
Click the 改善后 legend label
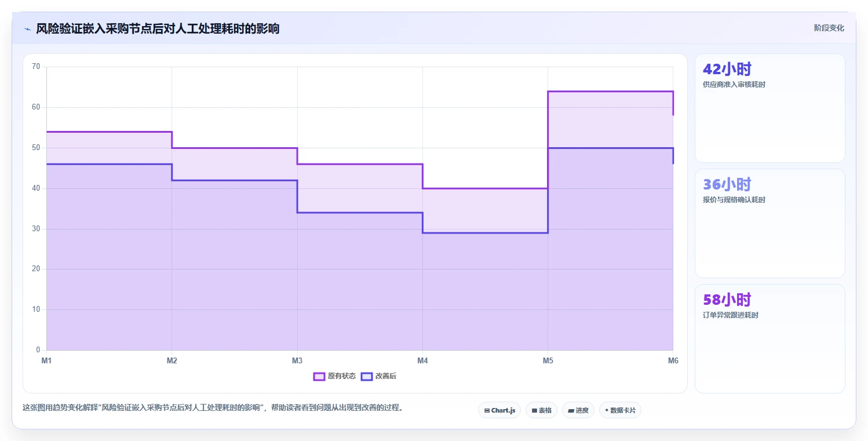click(x=386, y=376)
